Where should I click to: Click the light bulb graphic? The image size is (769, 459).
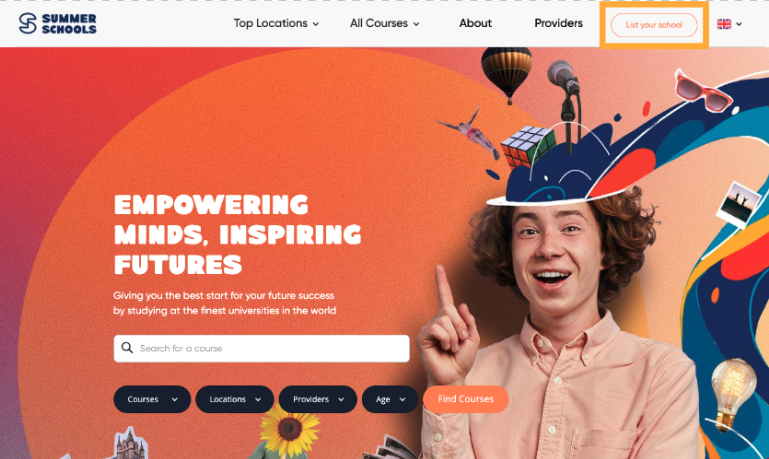click(733, 394)
